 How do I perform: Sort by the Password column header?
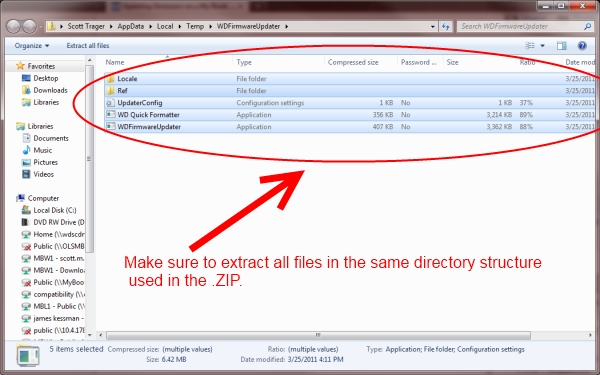pyautogui.click(x=418, y=62)
